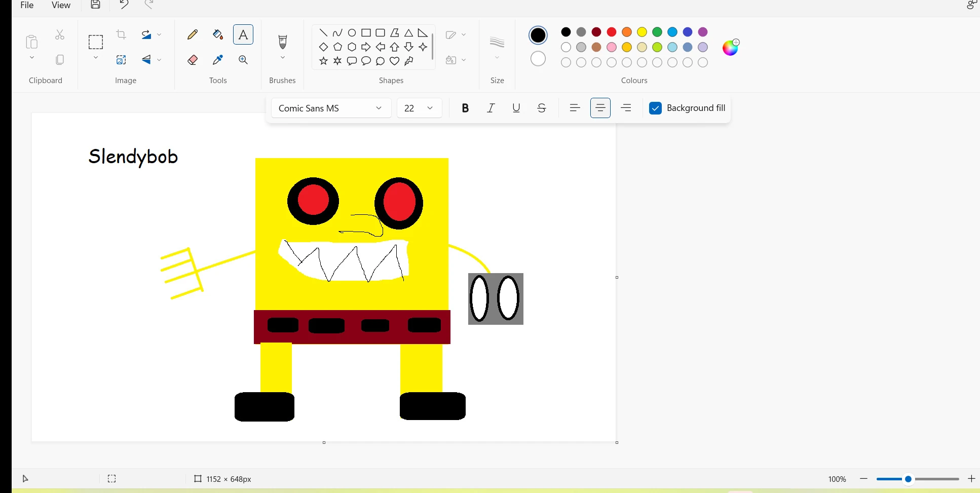This screenshot has width=980, height=493.
Task: Pick the red colour swatch
Action: pyautogui.click(x=612, y=32)
